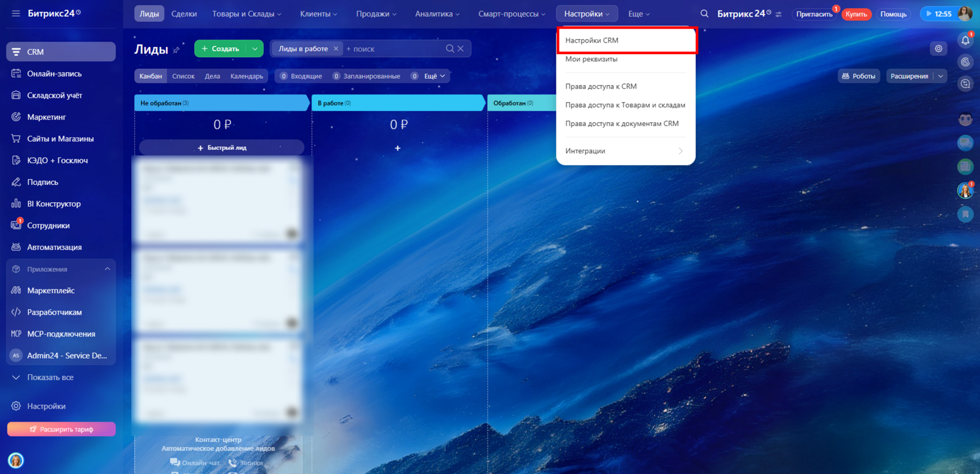The height and width of the screenshot is (474, 980).
Task: Open the notifications bell icon
Action: [x=965, y=40]
